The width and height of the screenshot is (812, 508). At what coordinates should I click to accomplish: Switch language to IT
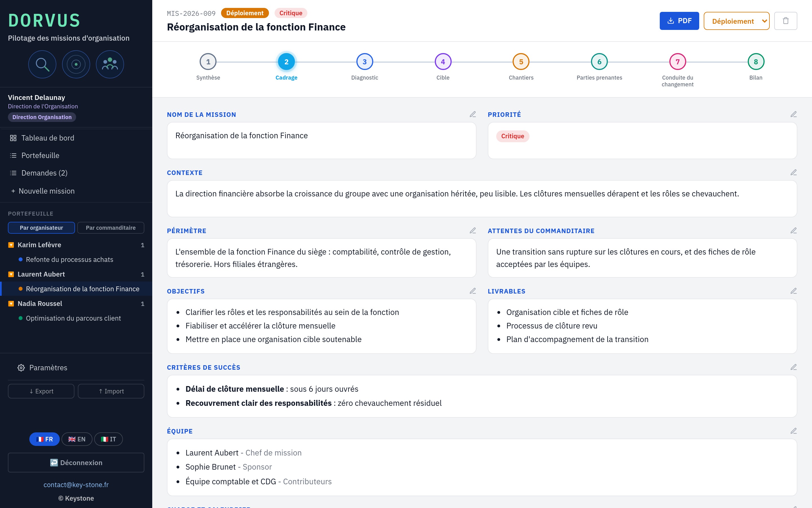(x=108, y=439)
